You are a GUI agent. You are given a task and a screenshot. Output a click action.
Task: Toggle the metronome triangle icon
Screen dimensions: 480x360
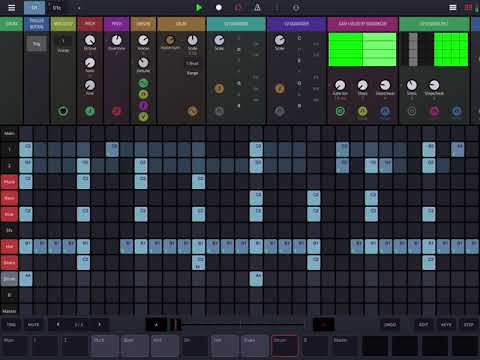click(x=257, y=7)
